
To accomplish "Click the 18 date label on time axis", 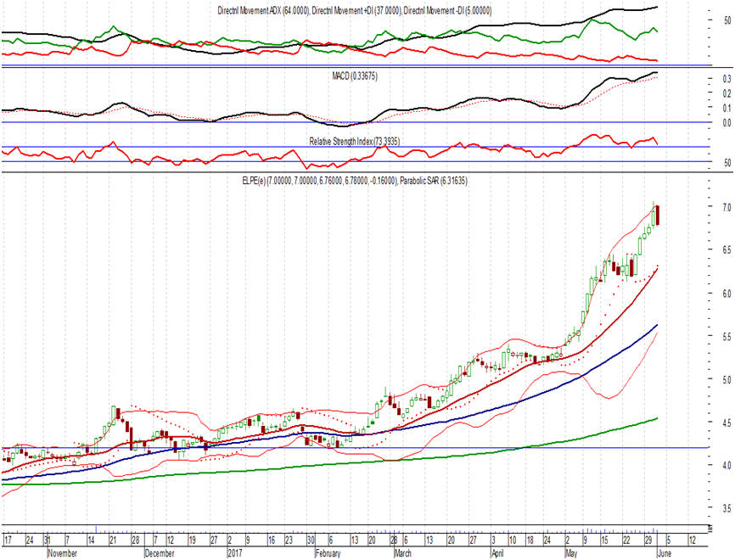I will pyautogui.click(x=530, y=540).
